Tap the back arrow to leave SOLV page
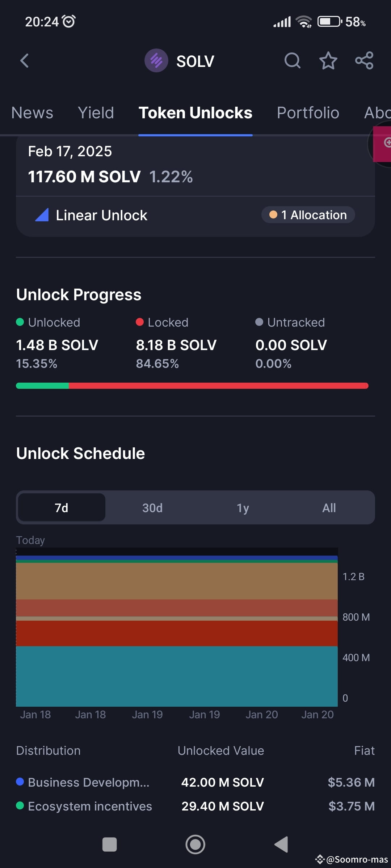The image size is (391, 868). (24, 60)
